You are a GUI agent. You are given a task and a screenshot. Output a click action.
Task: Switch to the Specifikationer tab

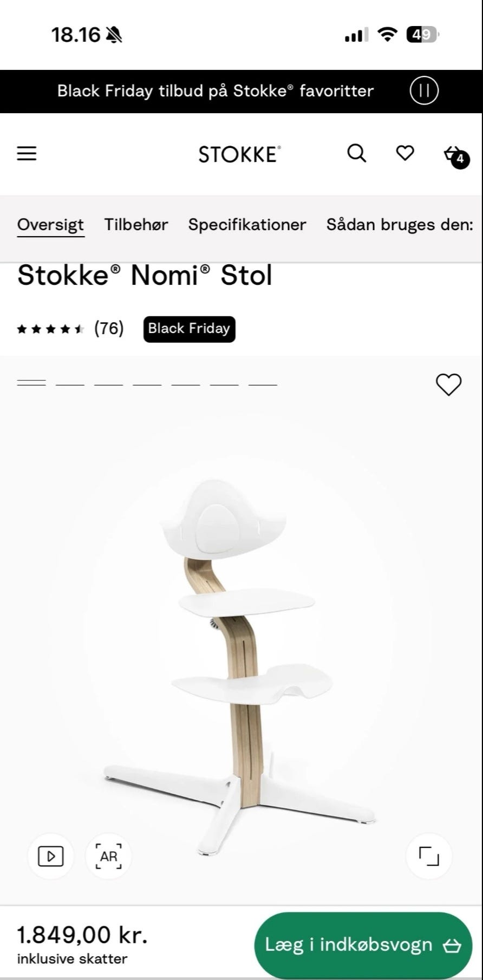pos(247,225)
